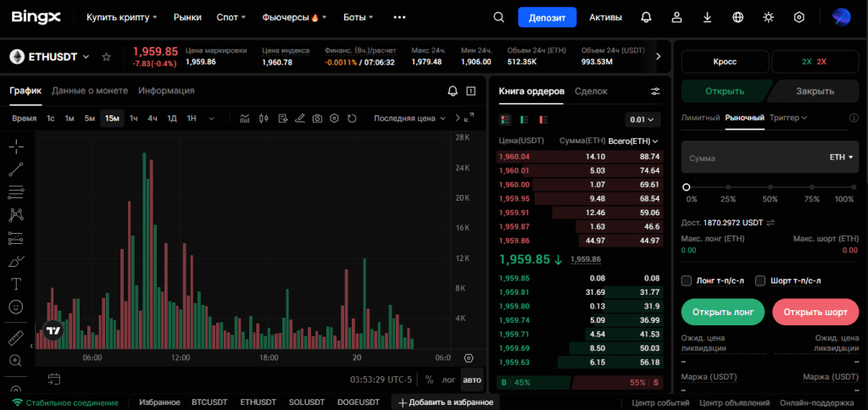Select the Закрыть position tab
Viewport: 868px width, 410px height.
pyautogui.click(x=815, y=91)
